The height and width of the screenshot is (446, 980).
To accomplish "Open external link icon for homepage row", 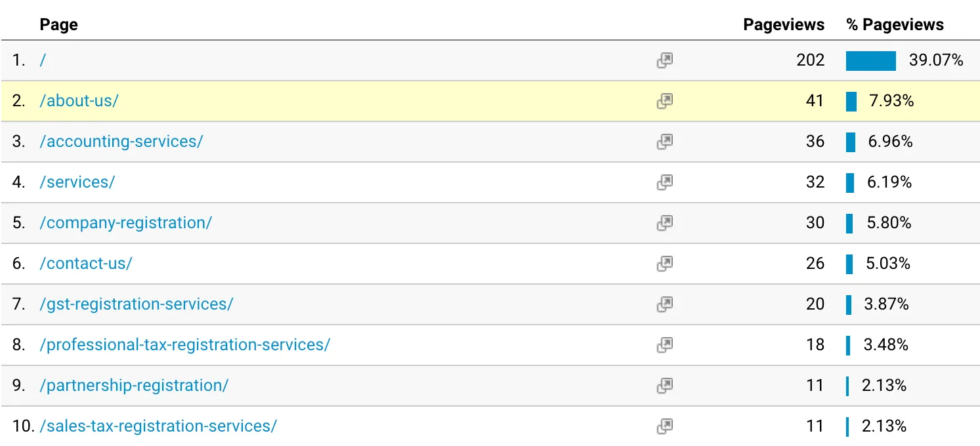I will 665,61.
